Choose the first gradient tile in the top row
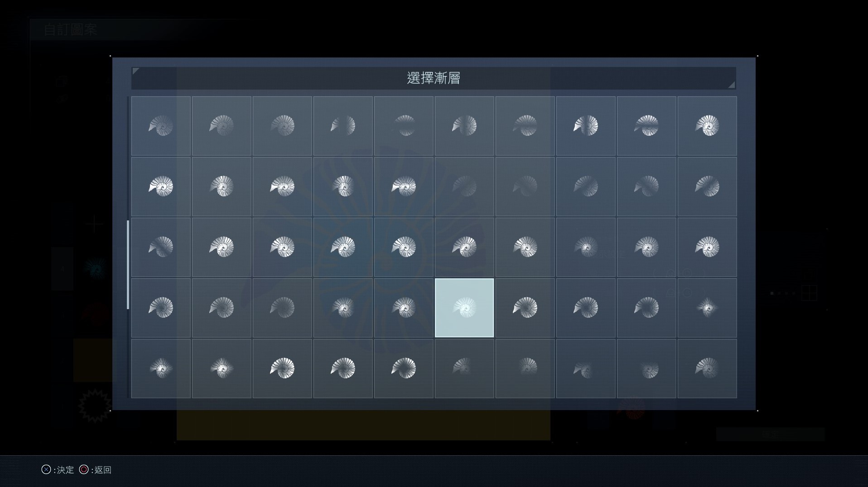The width and height of the screenshot is (868, 487). tap(161, 126)
